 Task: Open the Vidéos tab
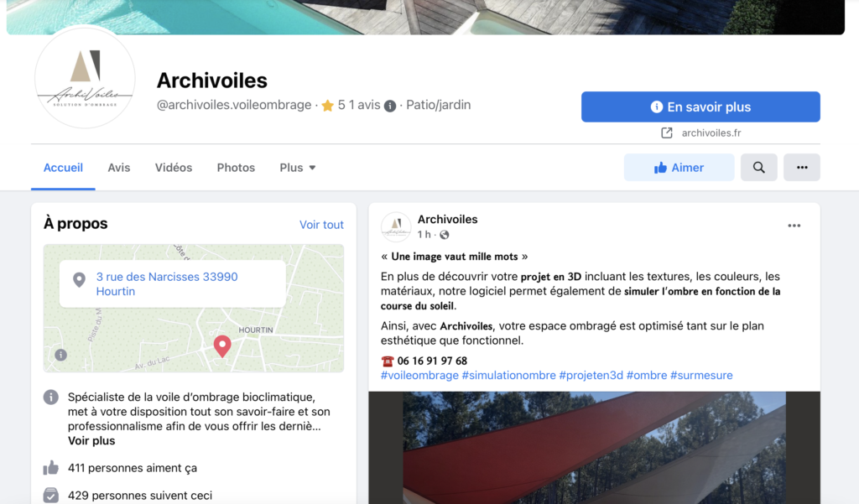point(174,168)
